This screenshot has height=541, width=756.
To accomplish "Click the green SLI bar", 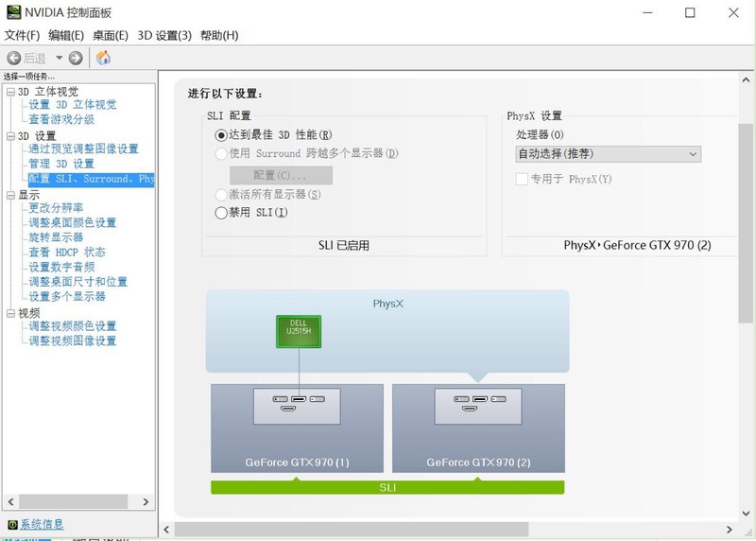I will click(387, 487).
